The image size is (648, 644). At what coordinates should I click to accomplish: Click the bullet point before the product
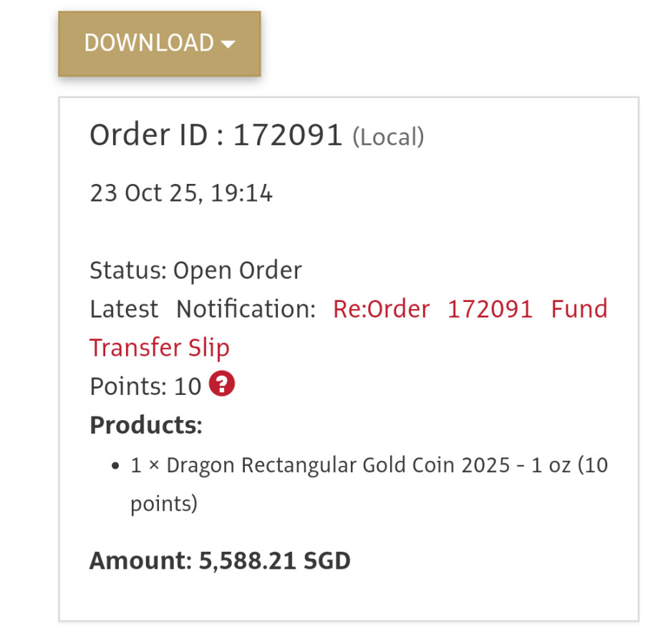[x=115, y=467]
